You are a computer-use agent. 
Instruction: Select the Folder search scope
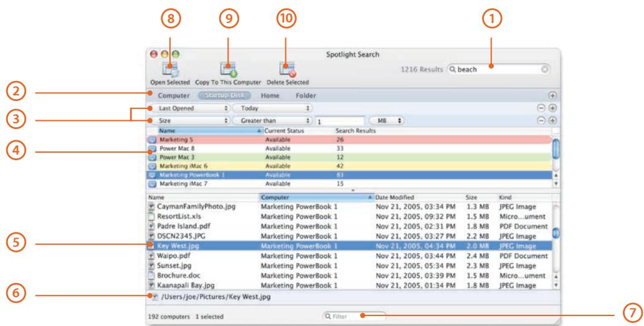(306, 95)
